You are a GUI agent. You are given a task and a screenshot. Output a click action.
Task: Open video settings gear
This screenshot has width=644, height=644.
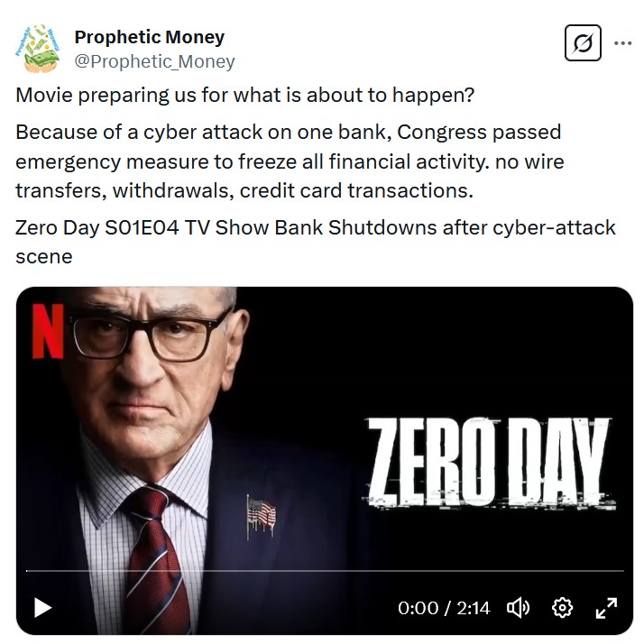pyautogui.click(x=562, y=608)
